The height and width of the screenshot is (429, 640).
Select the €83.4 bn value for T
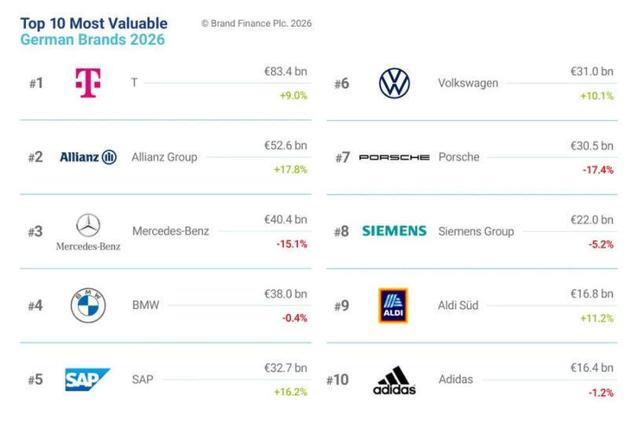(x=286, y=71)
